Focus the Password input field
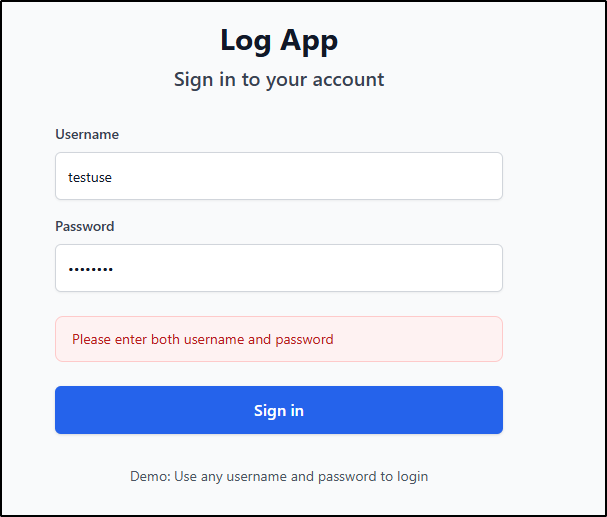This screenshot has width=607, height=517. click(279, 268)
